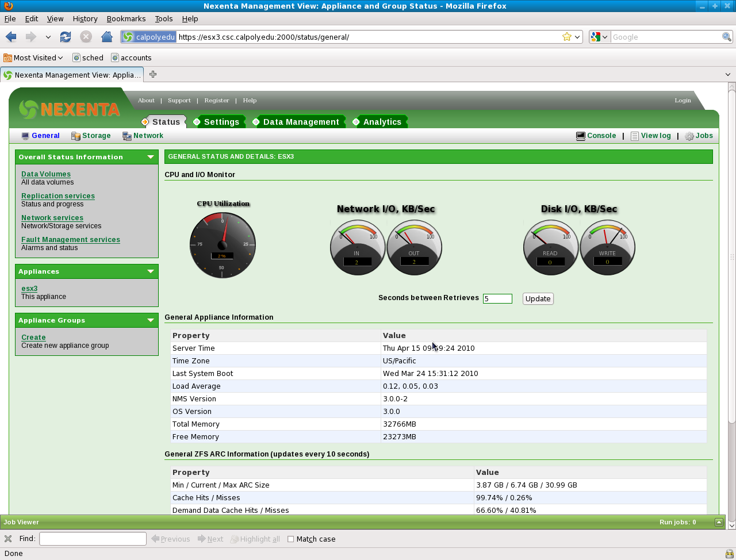Click the search magnifier icon

coord(727,37)
